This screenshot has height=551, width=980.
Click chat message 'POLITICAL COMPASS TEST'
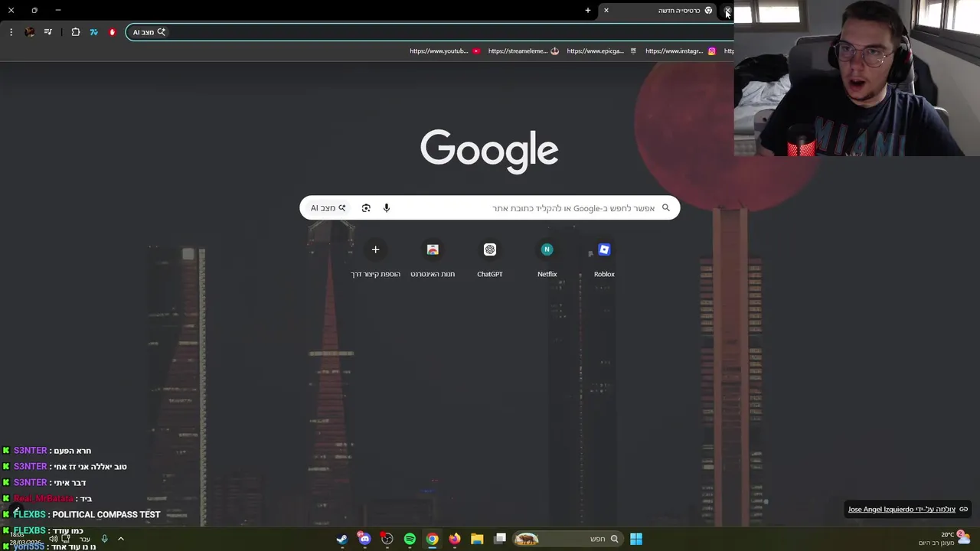[x=106, y=515]
